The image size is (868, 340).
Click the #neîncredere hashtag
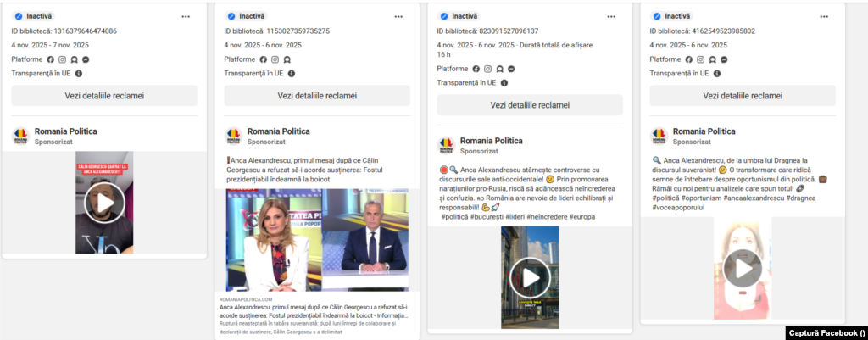coord(547,217)
